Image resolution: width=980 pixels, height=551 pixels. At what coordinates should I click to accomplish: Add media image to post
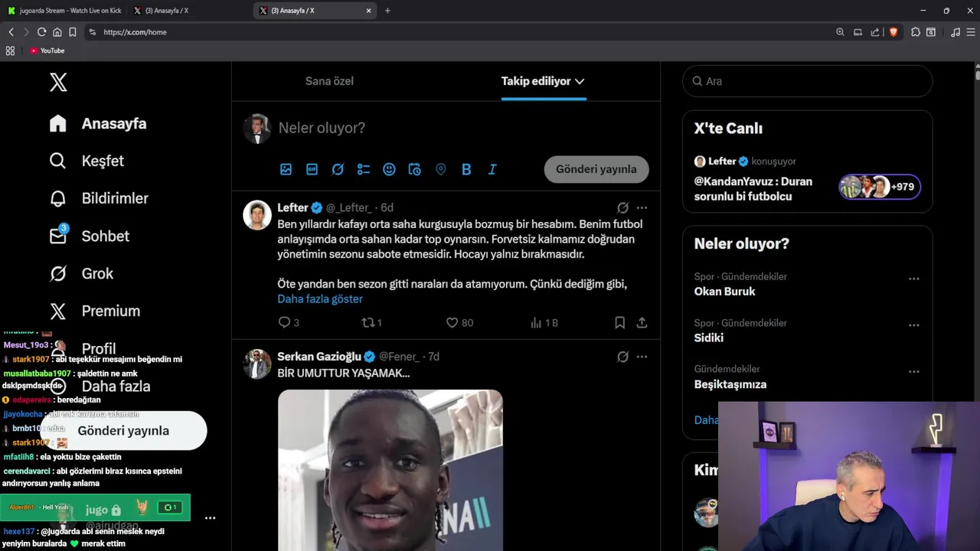(286, 169)
